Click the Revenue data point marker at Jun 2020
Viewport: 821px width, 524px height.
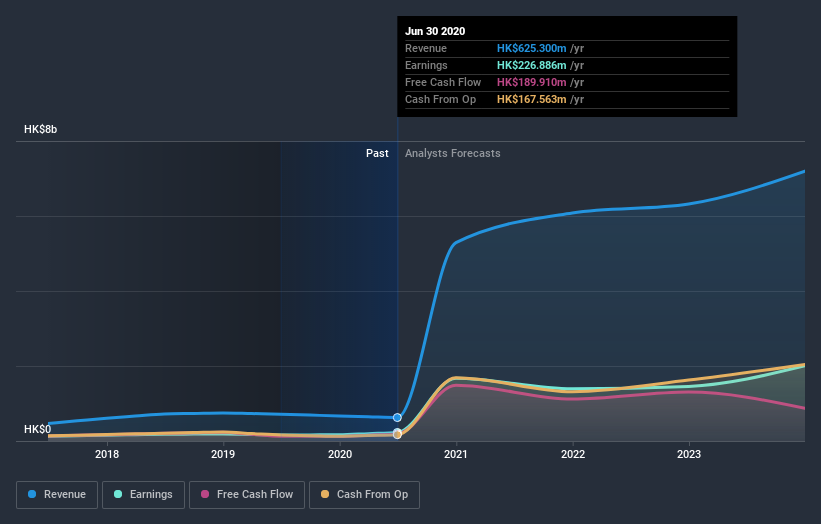pyautogui.click(x=397, y=417)
